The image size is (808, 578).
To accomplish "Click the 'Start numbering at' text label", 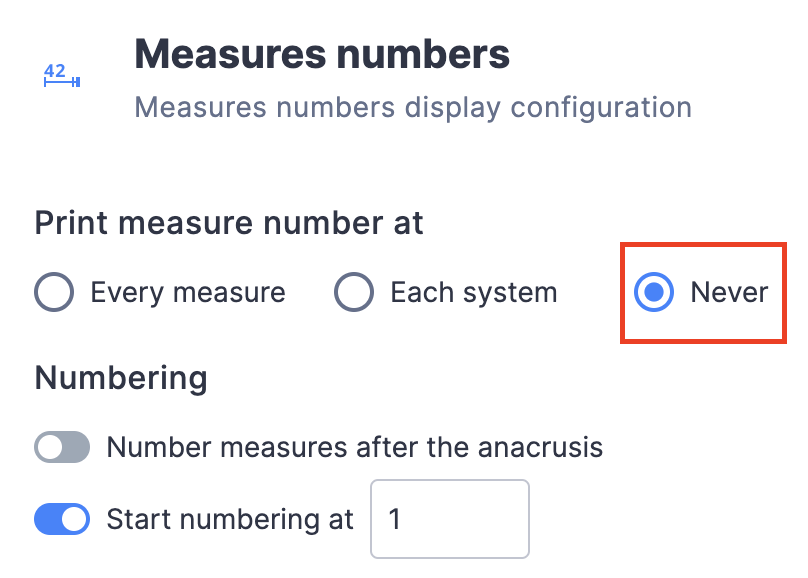I will 230,519.
